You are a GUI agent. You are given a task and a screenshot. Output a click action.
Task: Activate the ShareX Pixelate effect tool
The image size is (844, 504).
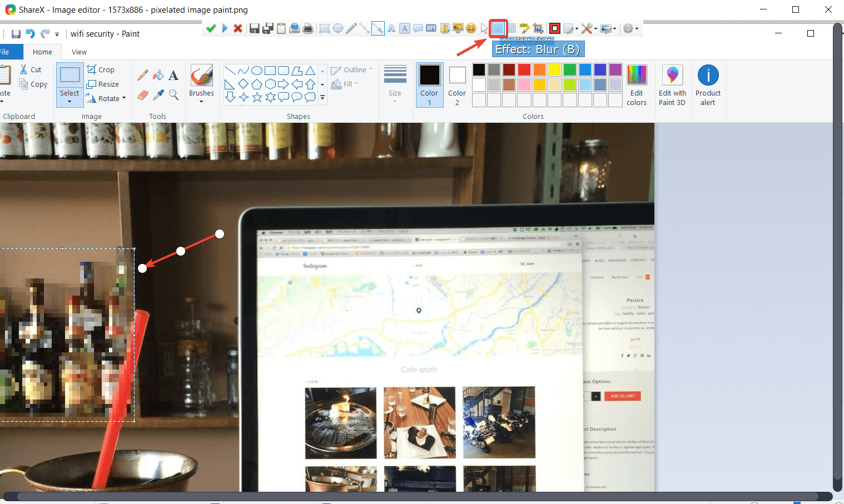pos(512,28)
